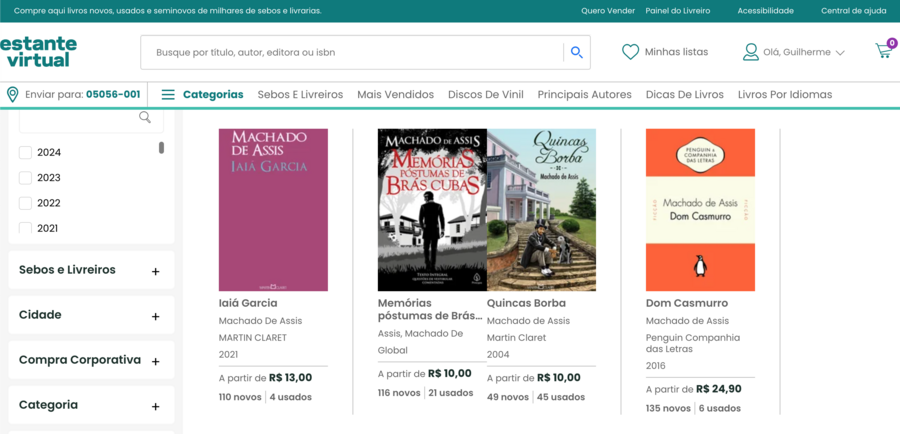Expand the Sebos e Livreiros filter

click(91, 270)
